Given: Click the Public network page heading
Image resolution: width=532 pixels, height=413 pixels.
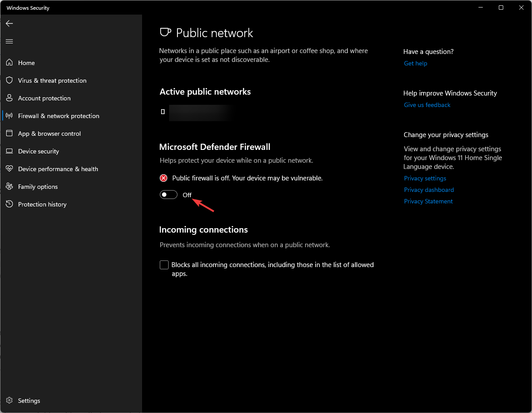Looking at the screenshot, I should point(215,33).
